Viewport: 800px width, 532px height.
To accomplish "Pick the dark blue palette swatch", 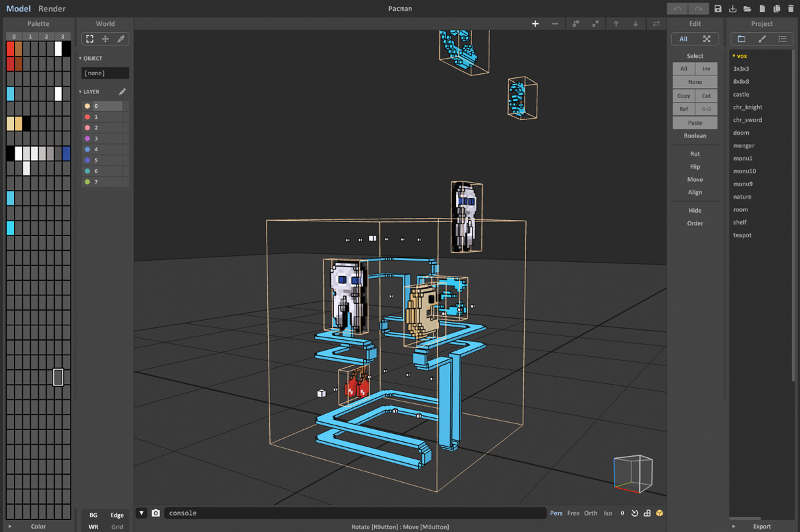I will click(x=66, y=153).
